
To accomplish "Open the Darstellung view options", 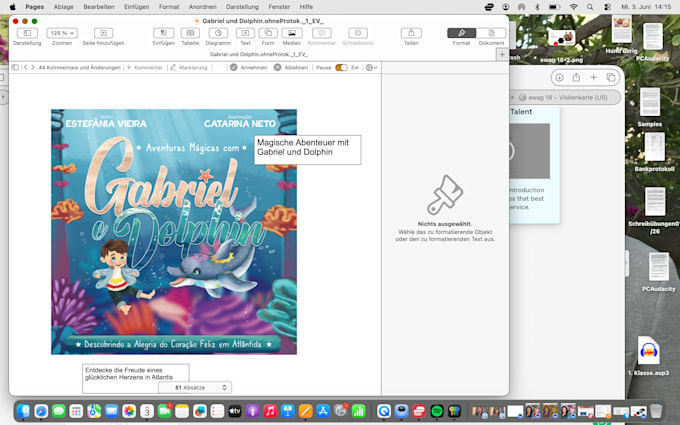I will [x=27, y=33].
